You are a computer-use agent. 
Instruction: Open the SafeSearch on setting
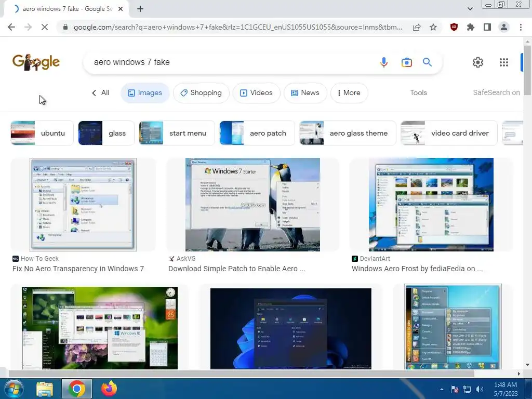496,92
